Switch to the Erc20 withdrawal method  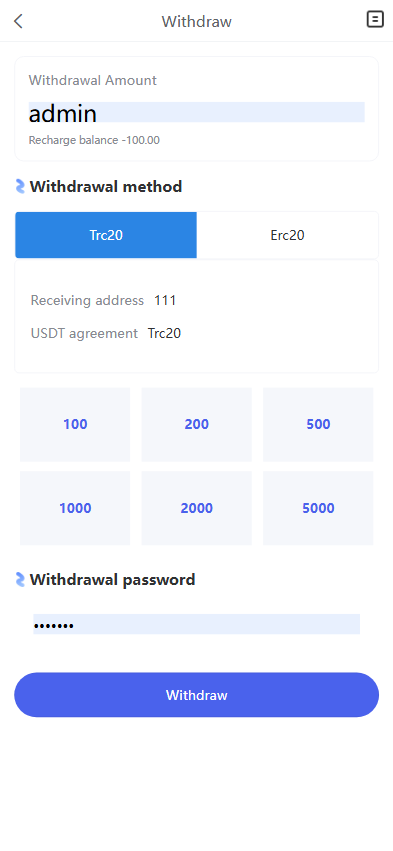pyautogui.click(x=287, y=235)
